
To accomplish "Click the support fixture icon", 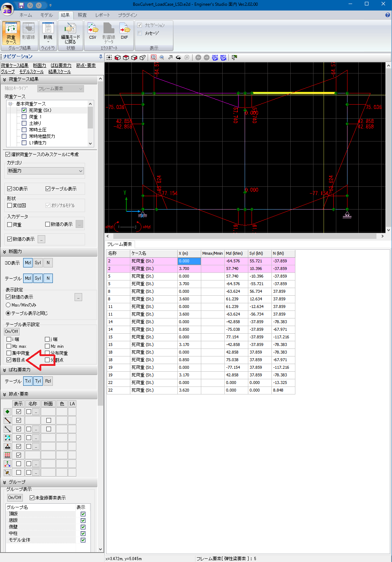I will [7, 447].
